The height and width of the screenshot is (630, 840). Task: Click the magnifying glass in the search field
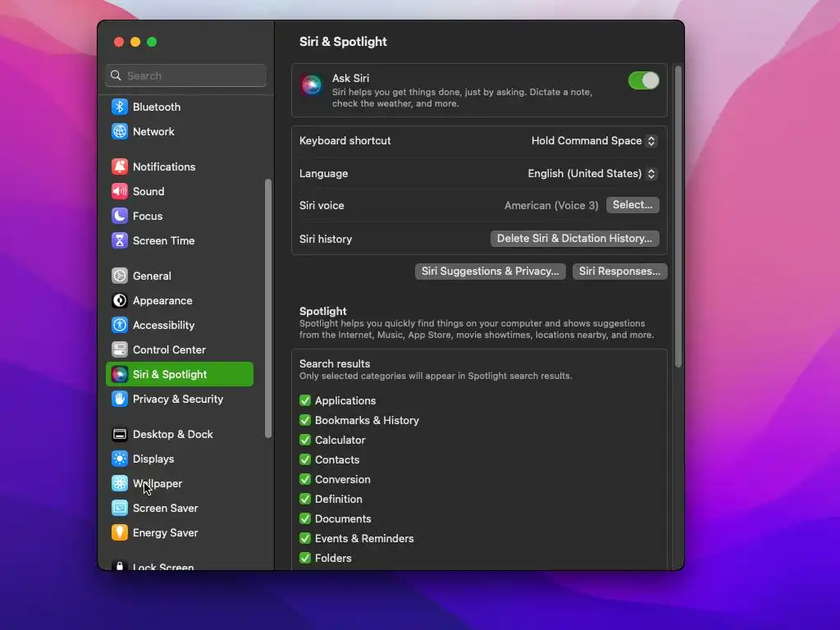[116, 75]
